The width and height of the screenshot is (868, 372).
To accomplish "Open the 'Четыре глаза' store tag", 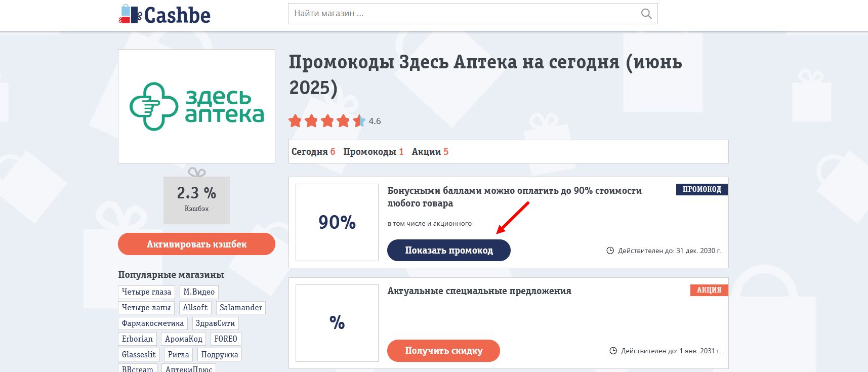I will (146, 292).
